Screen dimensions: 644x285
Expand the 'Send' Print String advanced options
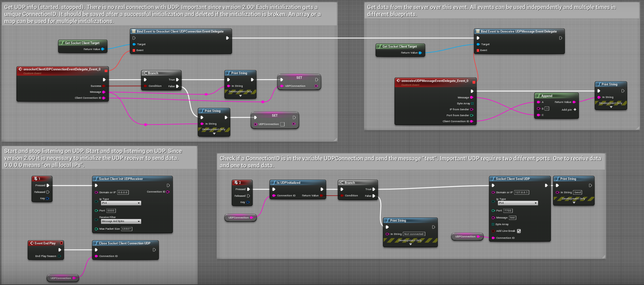(574, 203)
